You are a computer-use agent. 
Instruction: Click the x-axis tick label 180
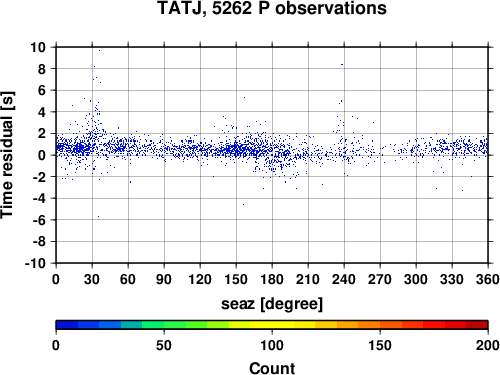click(x=272, y=279)
